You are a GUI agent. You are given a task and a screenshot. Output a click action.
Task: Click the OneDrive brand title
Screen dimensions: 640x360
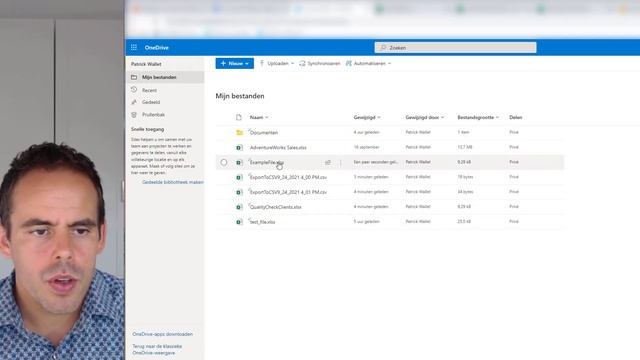(157, 48)
